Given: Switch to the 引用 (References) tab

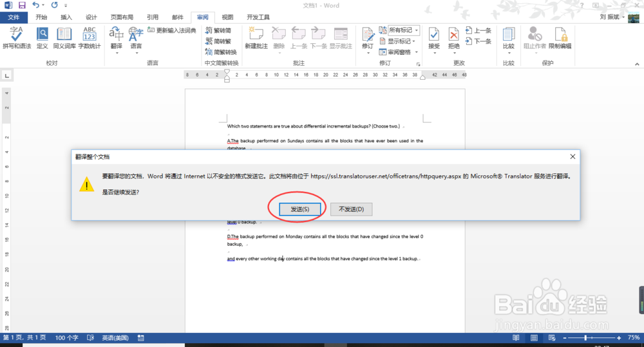Looking at the screenshot, I should coord(153,17).
